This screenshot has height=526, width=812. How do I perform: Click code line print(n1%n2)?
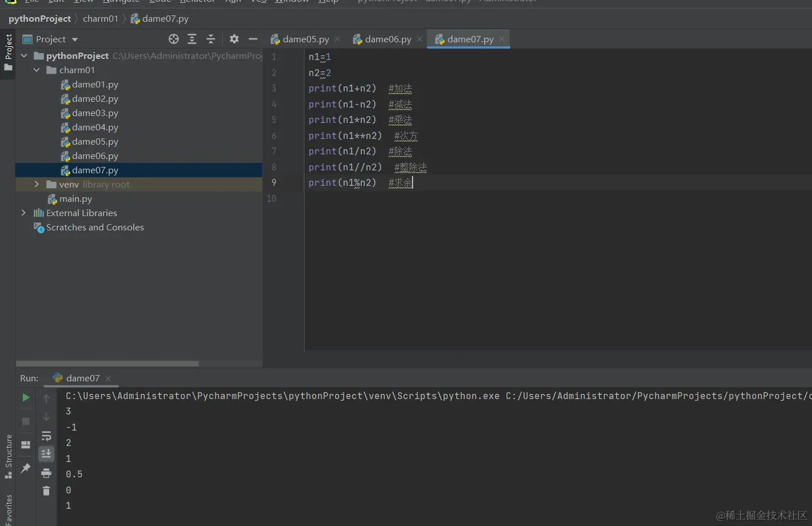(x=342, y=183)
